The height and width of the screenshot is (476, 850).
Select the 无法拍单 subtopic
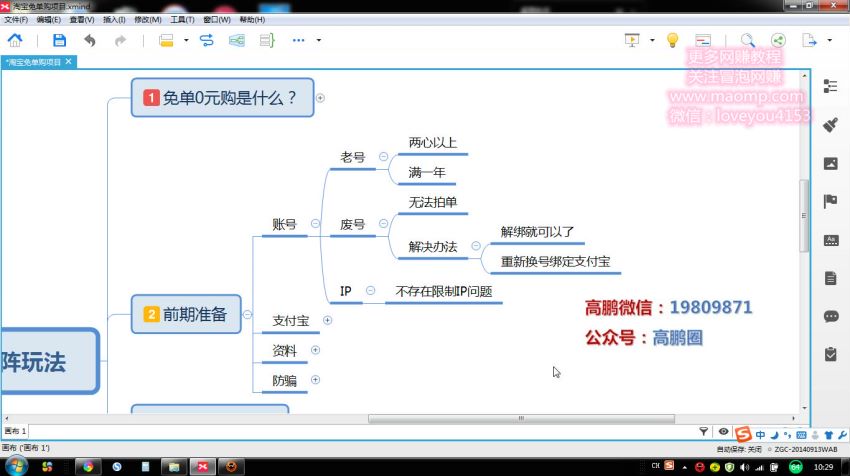433,203
